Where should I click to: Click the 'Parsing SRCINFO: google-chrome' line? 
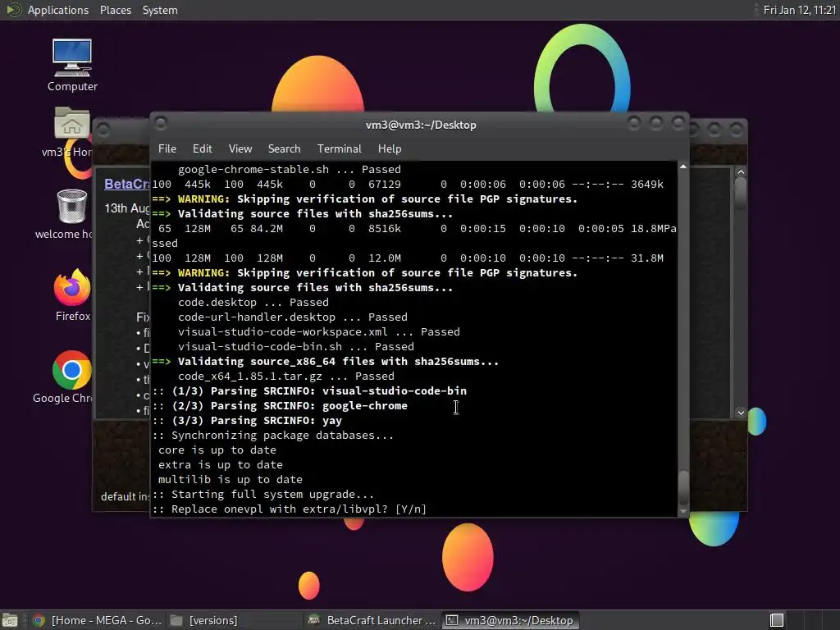coord(280,406)
